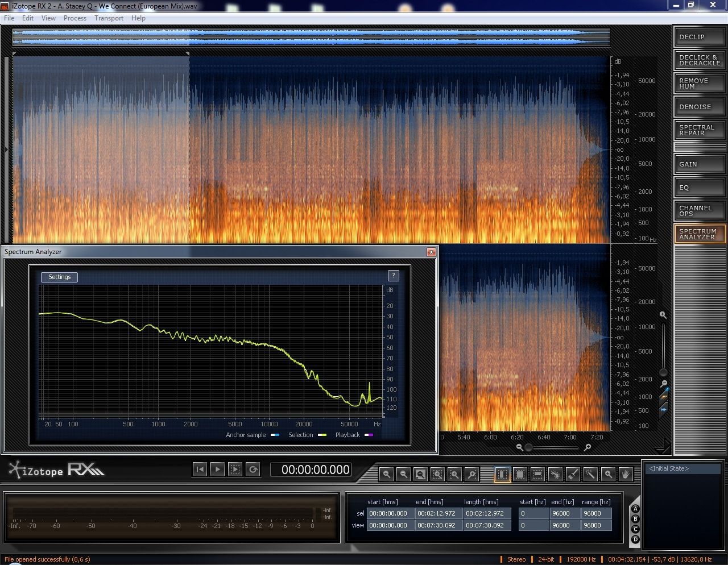This screenshot has height=565, width=728.
Task: Click the view length field 00:07:30.092
Action: click(x=487, y=525)
